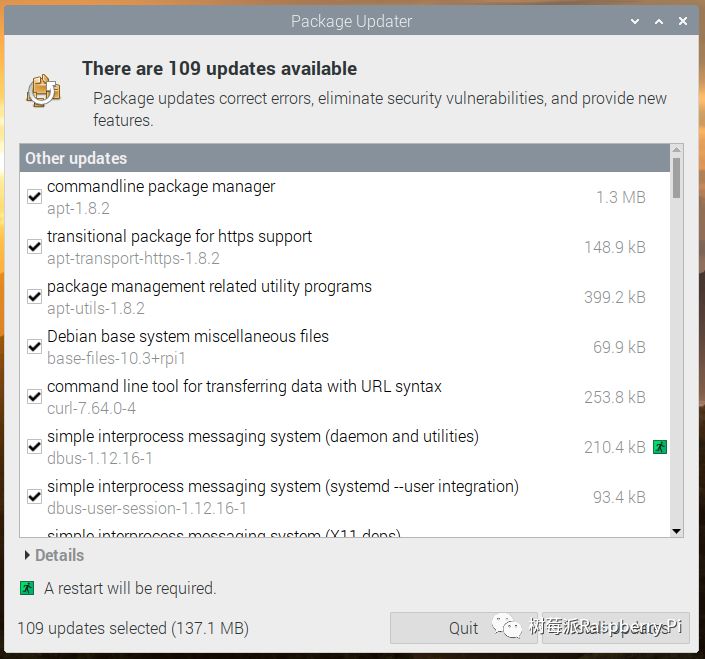Screen dimensions: 705x659
Task: Click the Package Updater icon beside the heading
Action: pos(44,91)
